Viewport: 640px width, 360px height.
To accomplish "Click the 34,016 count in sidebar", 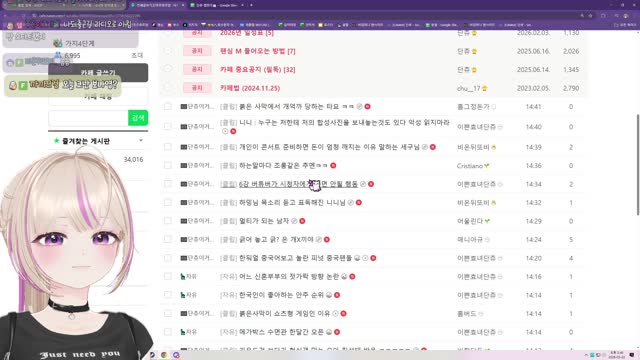I will pyautogui.click(x=133, y=160).
